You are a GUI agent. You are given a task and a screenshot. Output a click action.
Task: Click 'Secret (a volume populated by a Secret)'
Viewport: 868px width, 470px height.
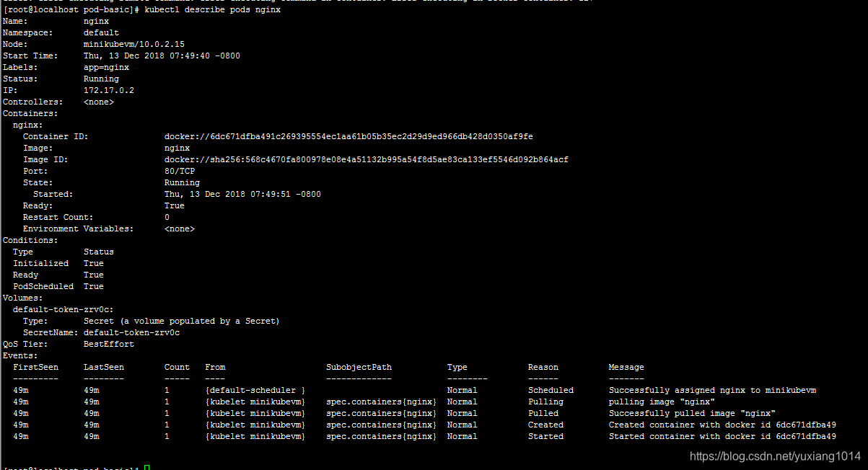(181, 321)
